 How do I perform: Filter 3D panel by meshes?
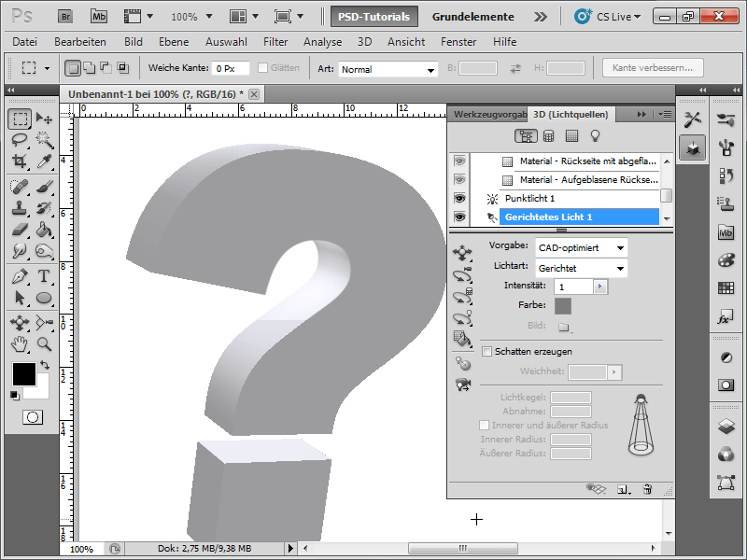(549, 136)
